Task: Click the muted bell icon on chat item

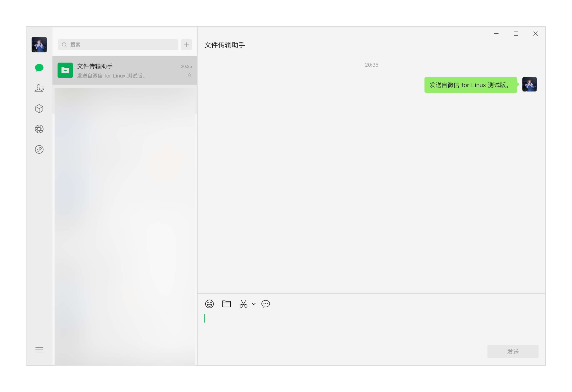Action: (189, 75)
